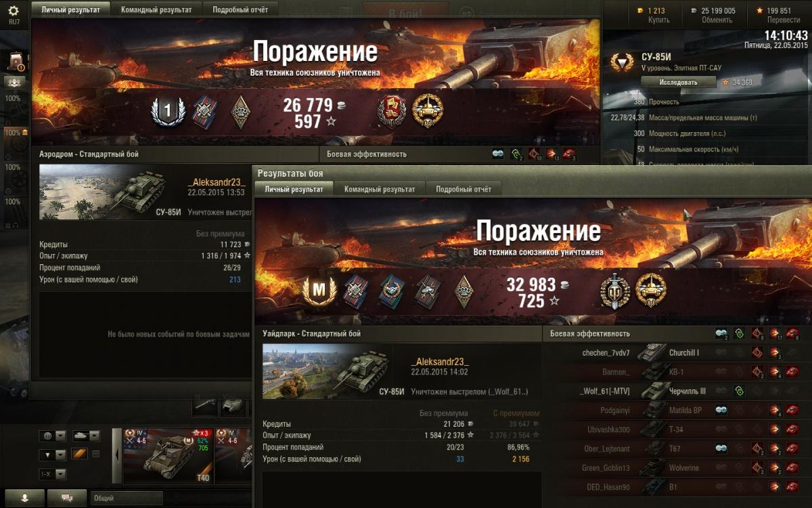
Task: Toggle the elite vehicles stripe filter
Action: [80, 454]
